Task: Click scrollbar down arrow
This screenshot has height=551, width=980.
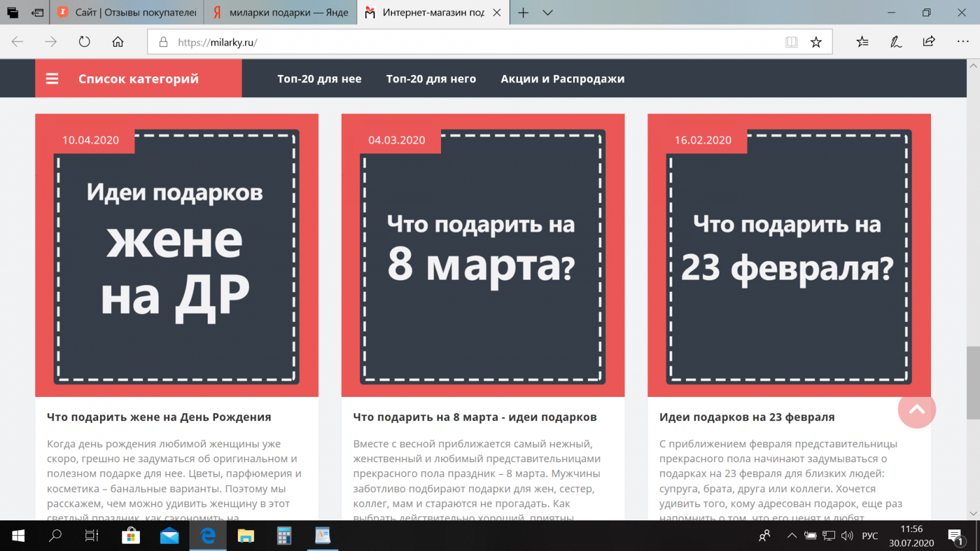Action: [973, 514]
